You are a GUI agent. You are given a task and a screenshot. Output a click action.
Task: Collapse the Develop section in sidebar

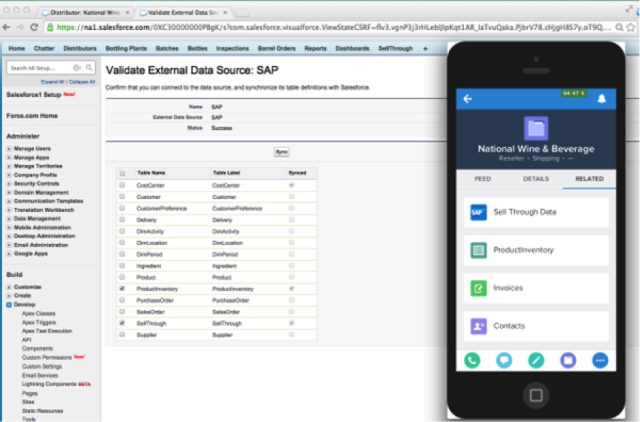9,302
